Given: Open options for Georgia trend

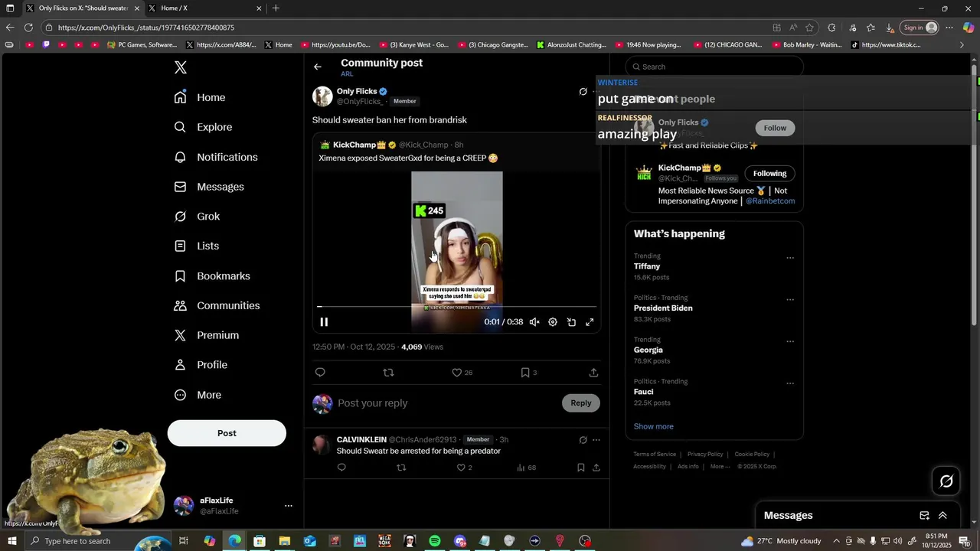Looking at the screenshot, I should (x=790, y=341).
